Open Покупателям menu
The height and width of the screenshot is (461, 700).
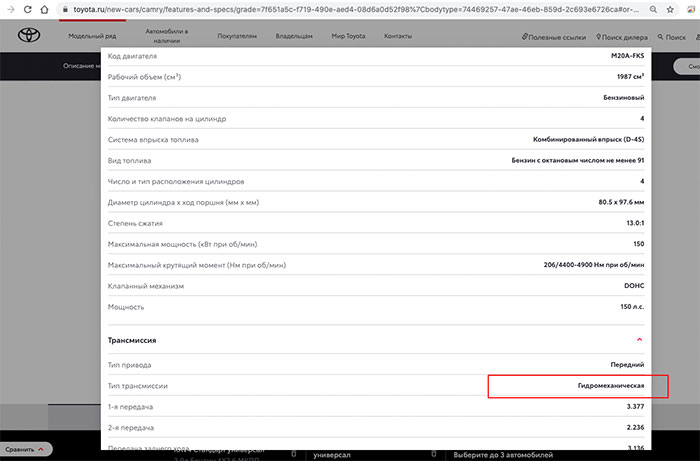237,36
